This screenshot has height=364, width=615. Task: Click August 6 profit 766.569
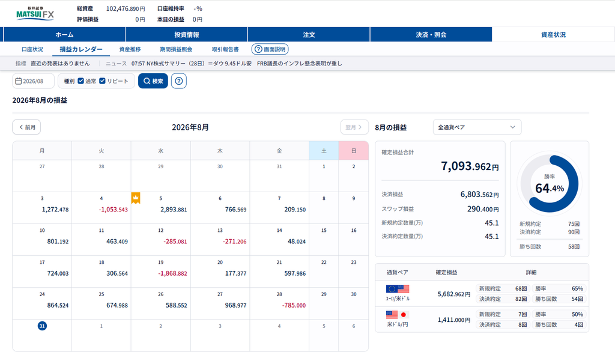[235, 210]
